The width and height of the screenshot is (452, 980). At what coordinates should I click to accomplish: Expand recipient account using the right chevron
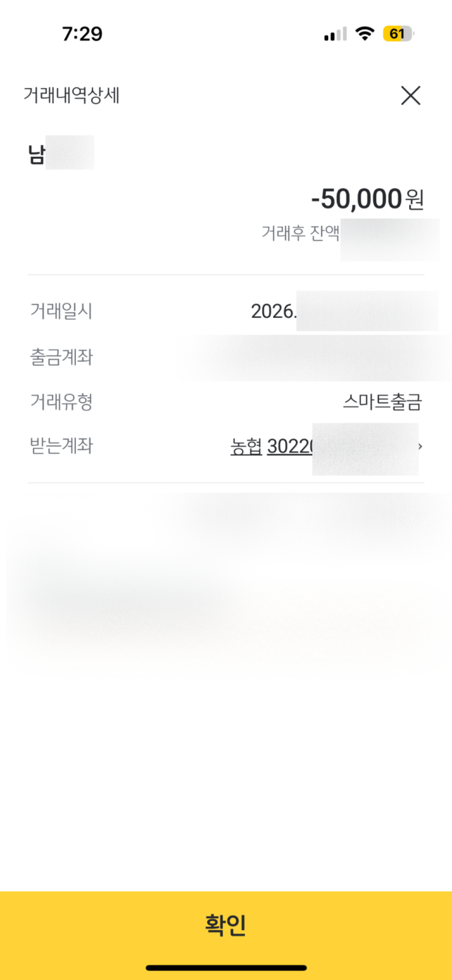coord(420,447)
